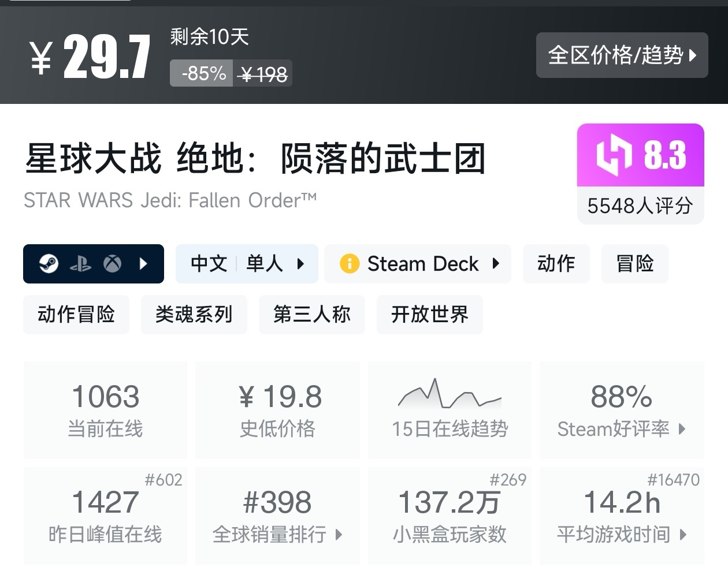
Task: Click the ¥19.8 史低价格 card
Action: point(278,410)
